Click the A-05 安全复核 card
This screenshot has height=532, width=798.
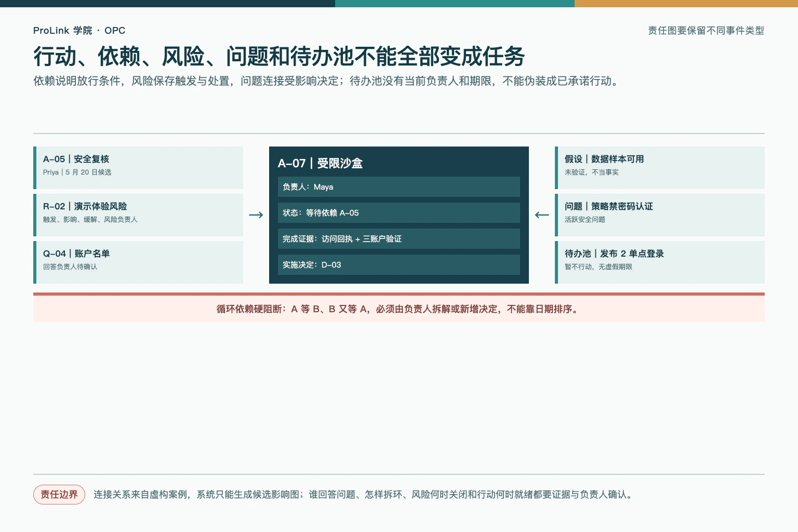point(138,168)
